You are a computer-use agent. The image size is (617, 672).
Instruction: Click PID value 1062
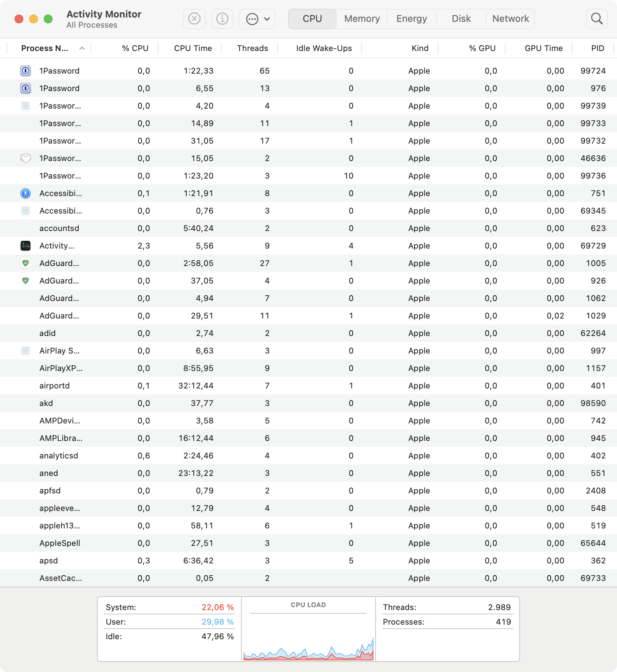596,298
